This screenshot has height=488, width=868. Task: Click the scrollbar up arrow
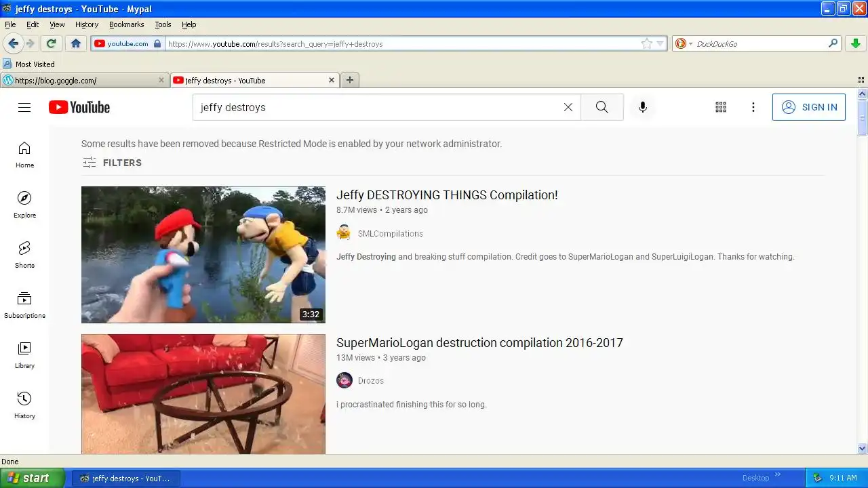tap(863, 94)
